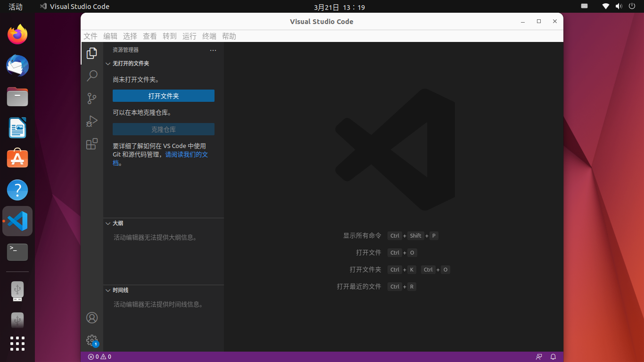Open the Explorer view in the activity bar

[92, 53]
